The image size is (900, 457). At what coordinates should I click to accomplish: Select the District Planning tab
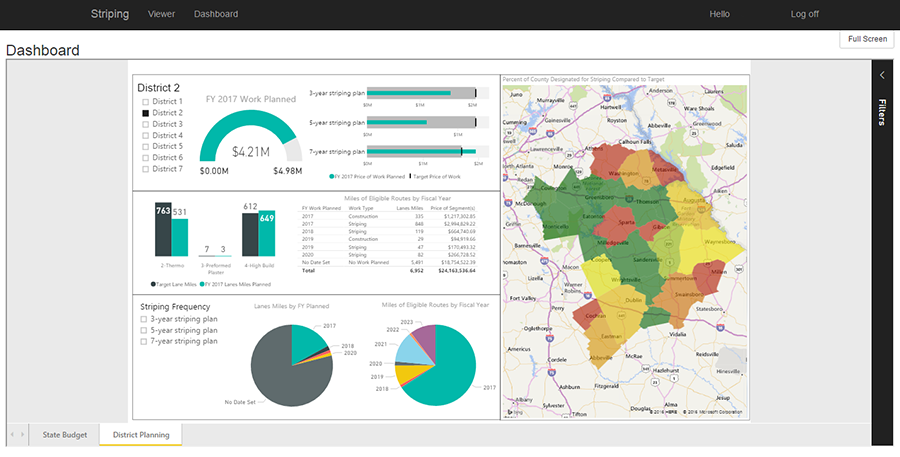141,435
